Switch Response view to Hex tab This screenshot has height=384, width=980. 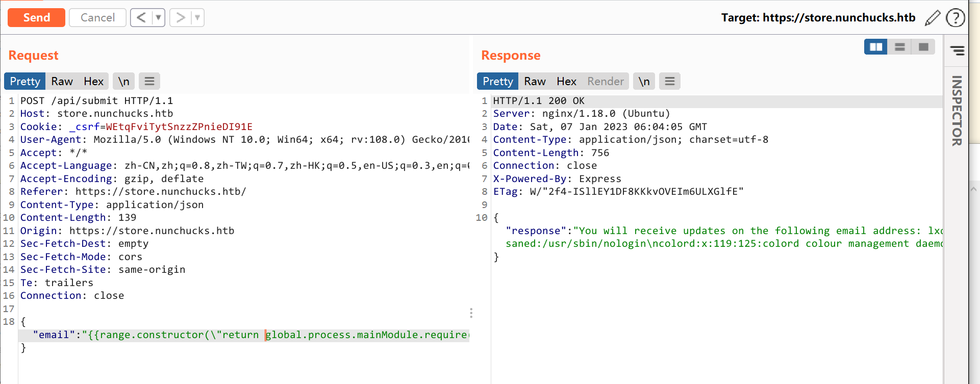566,81
